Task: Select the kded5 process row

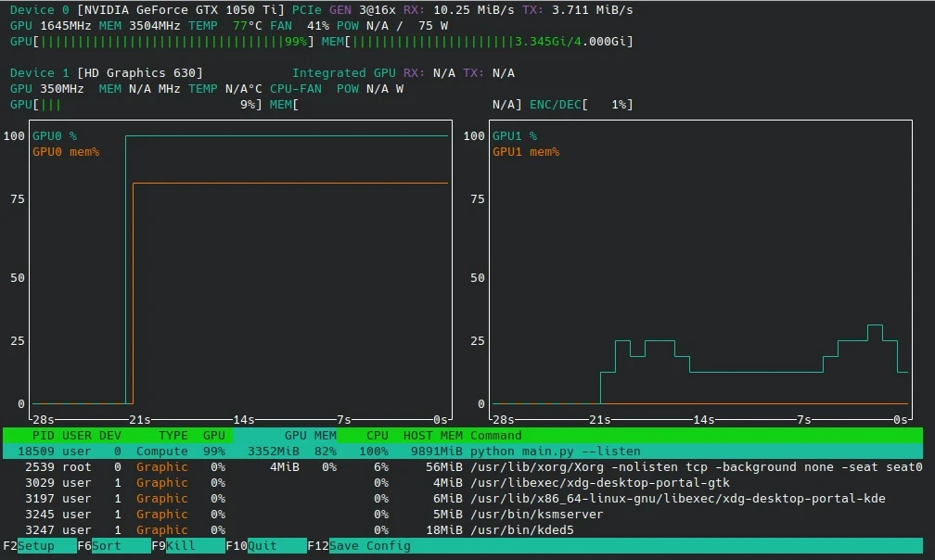Action: pyautogui.click(x=464, y=530)
